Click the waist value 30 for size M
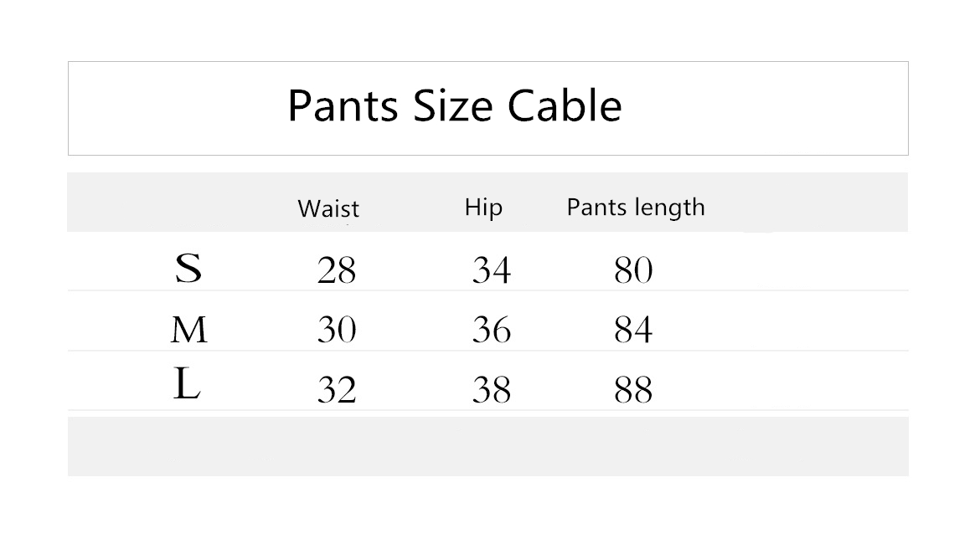980x544 pixels. click(x=337, y=331)
